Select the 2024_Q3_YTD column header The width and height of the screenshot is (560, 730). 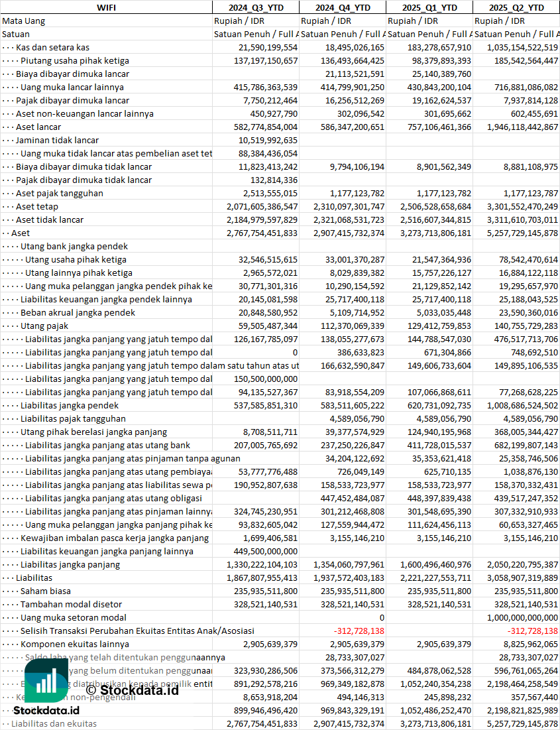pyautogui.click(x=256, y=7)
